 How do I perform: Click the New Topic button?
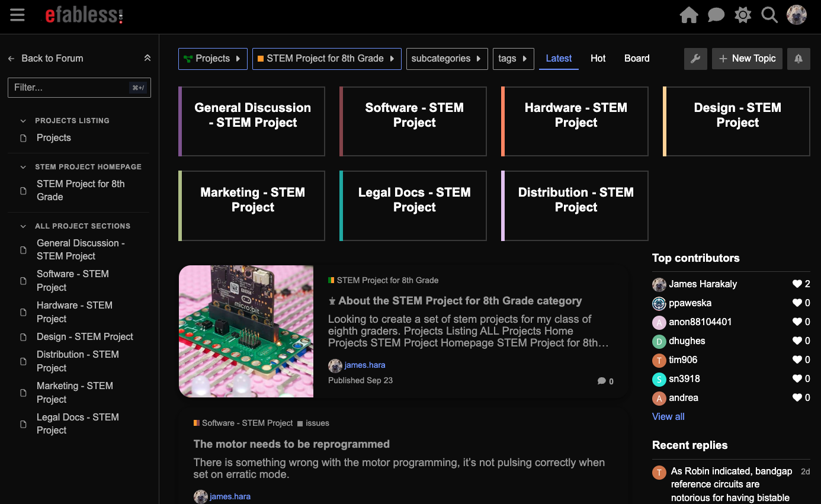(747, 59)
